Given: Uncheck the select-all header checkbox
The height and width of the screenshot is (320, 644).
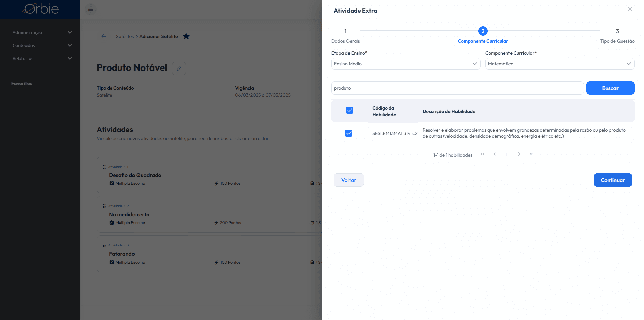Looking at the screenshot, I should tap(350, 110).
